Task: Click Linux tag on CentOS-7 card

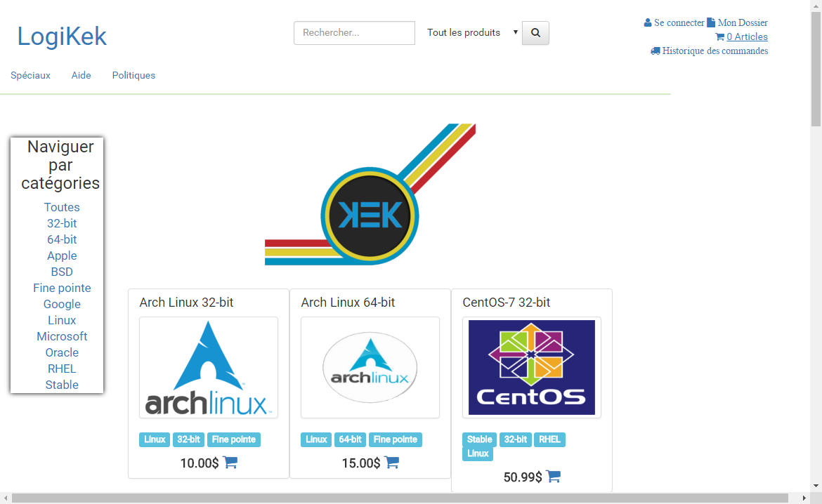Action: tap(478, 453)
